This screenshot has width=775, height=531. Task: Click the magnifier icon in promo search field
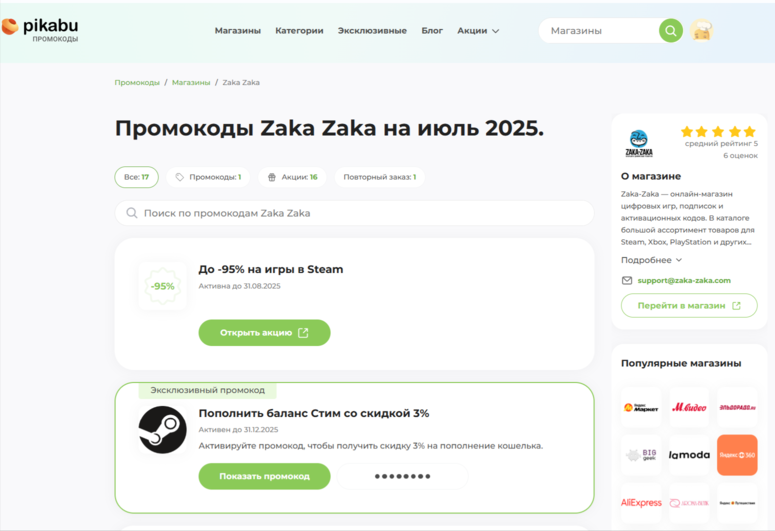[x=131, y=213]
